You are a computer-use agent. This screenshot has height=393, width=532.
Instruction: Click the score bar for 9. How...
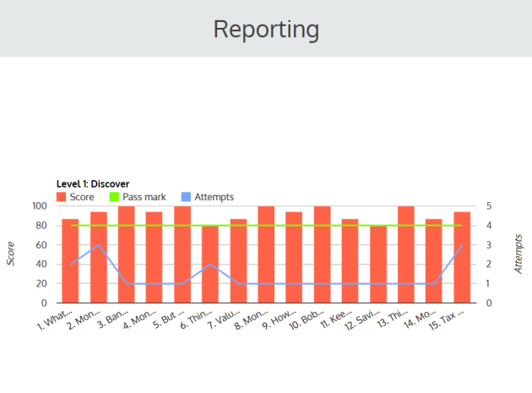(294, 257)
